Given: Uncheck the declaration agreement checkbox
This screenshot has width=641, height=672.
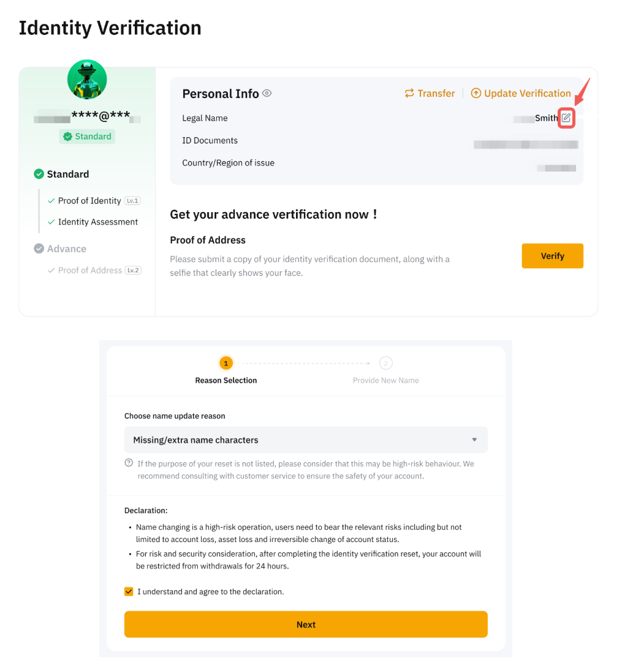Looking at the screenshot, I should [129, 592].
